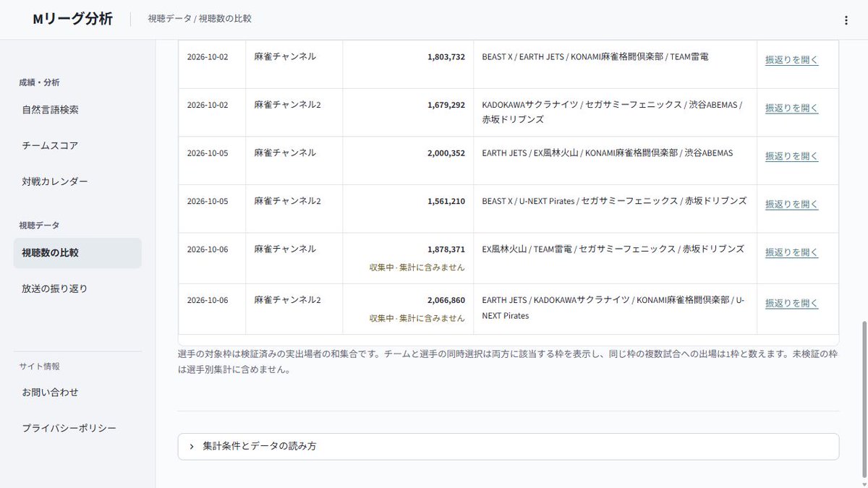Click the teams cell starting KADOKAWAサクラナイツ / セガサミーフェニックス

click(x=615, y=112)
